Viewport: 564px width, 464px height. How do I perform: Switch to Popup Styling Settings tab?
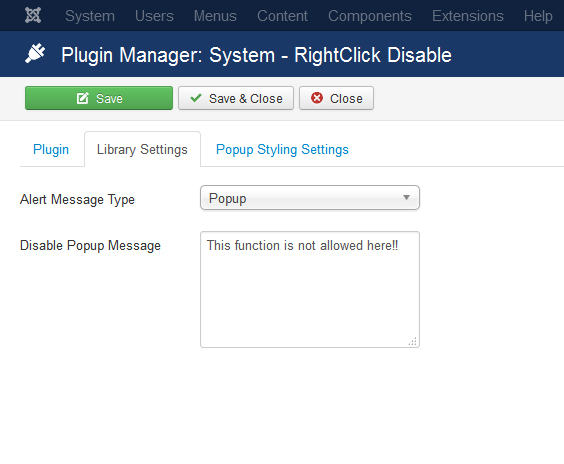click(282, 149)
